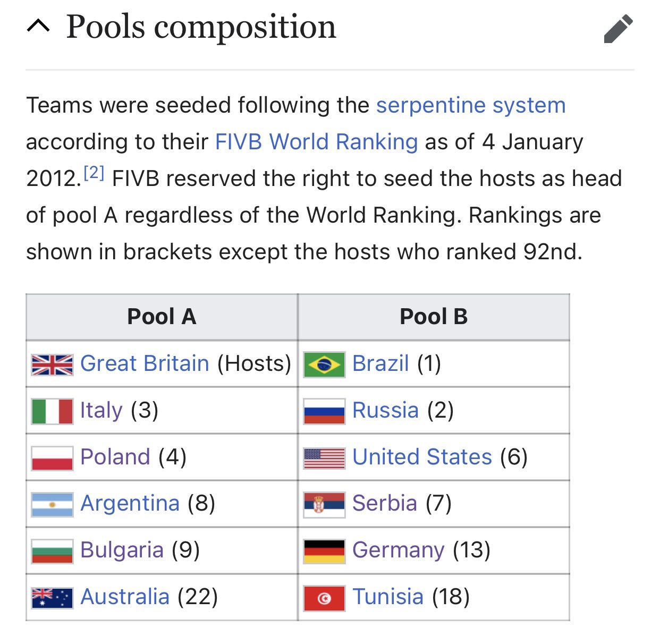Open the Poland team link

pyautogui.click(x=115, y=457)
